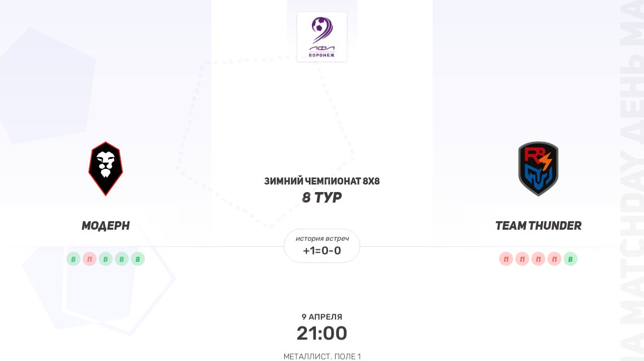This screenshot has width=644, height=361.
Task: Click Модерн's last form badge (В)
Action: tap(138, 259)
